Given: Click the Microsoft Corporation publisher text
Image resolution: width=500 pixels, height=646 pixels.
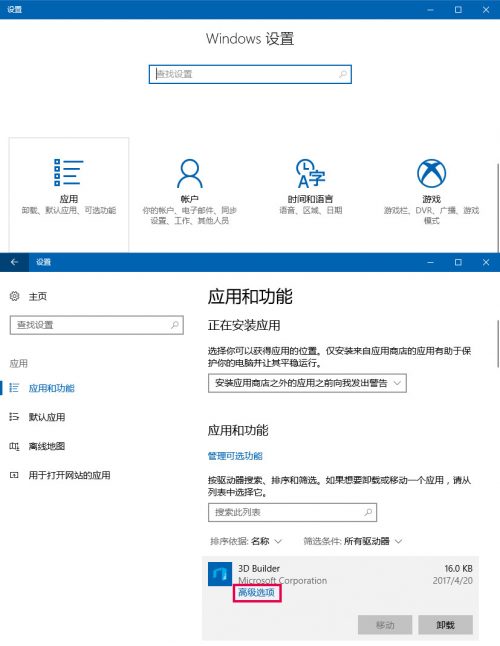Looking at the screenshot, I should pyautogui.click(x=283, y=580).
